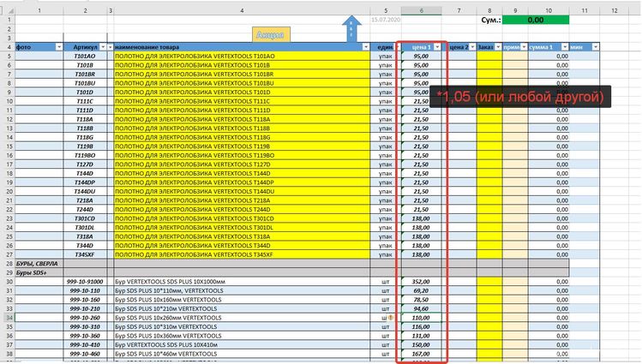642x364 pixels.
Task: Click the упак unit cell in row 5
Action: point(386,56)
